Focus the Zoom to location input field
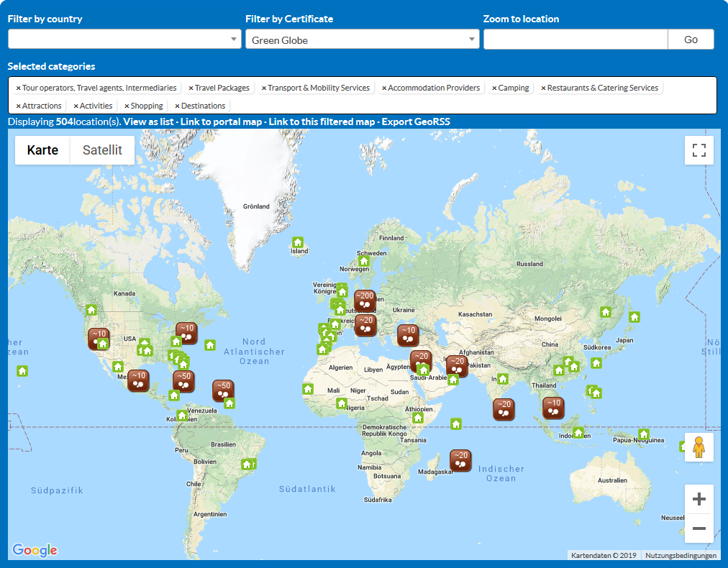Viewport: 728px width, 568px height. pos(575,40)
